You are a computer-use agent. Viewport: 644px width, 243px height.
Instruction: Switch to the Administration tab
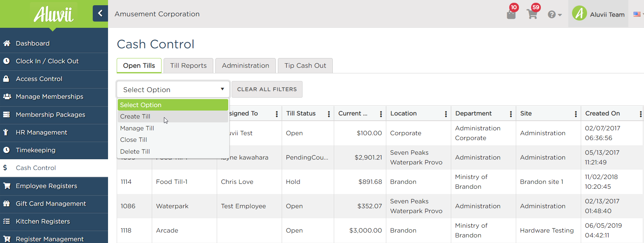(x=246, y=66)
